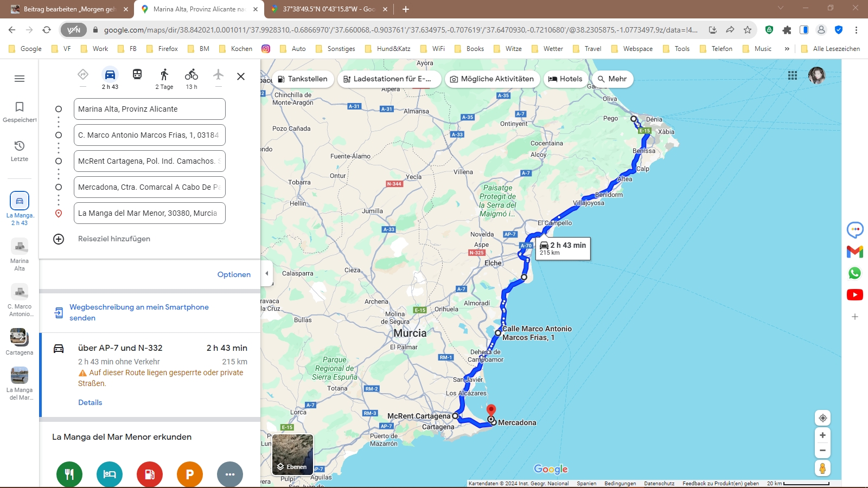Explore hotels near La Manga
Viewport: 868px width, 488px height.
110,474
